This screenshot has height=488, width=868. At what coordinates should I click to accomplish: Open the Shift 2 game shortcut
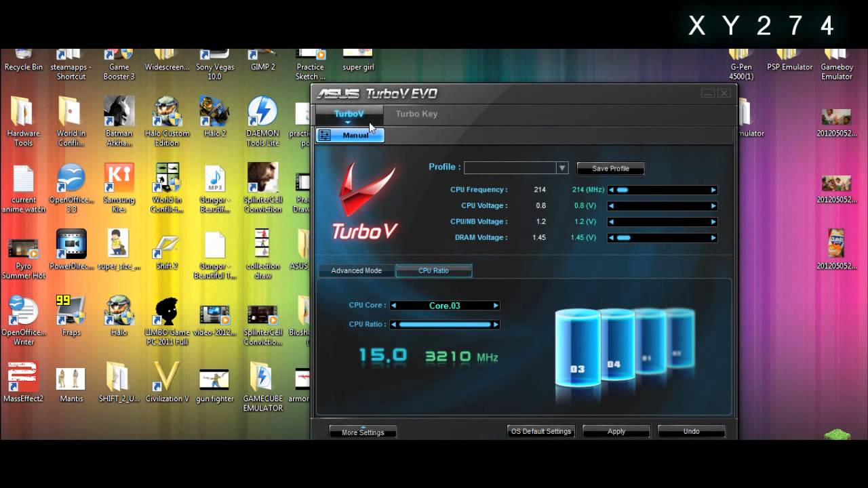(x=166, y=250)
